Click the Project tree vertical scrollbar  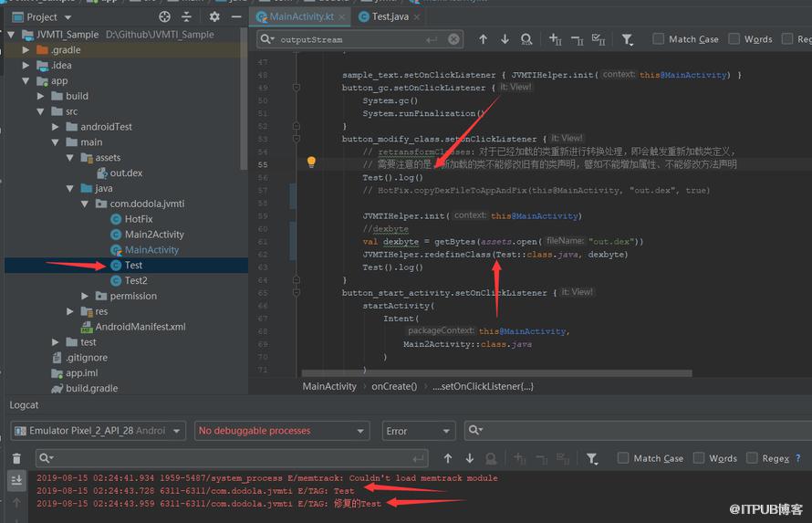click(244, 99)
